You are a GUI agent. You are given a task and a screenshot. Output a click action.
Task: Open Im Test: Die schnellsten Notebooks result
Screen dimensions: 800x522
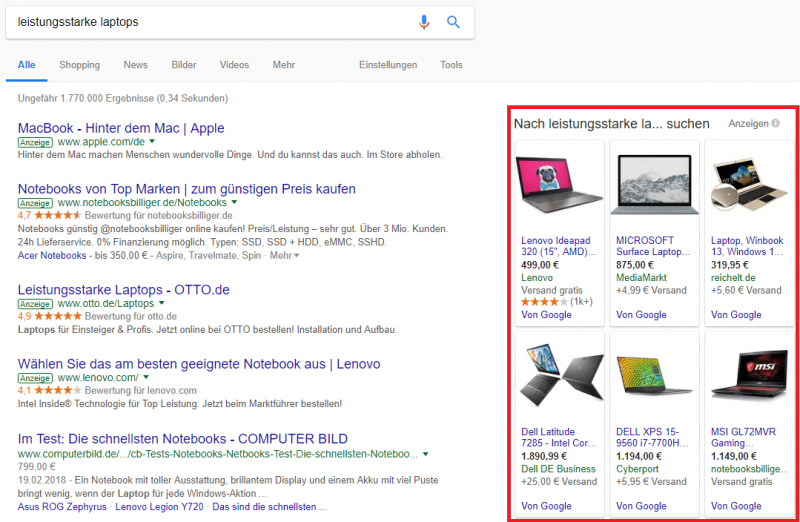click(x=183, y=439)
